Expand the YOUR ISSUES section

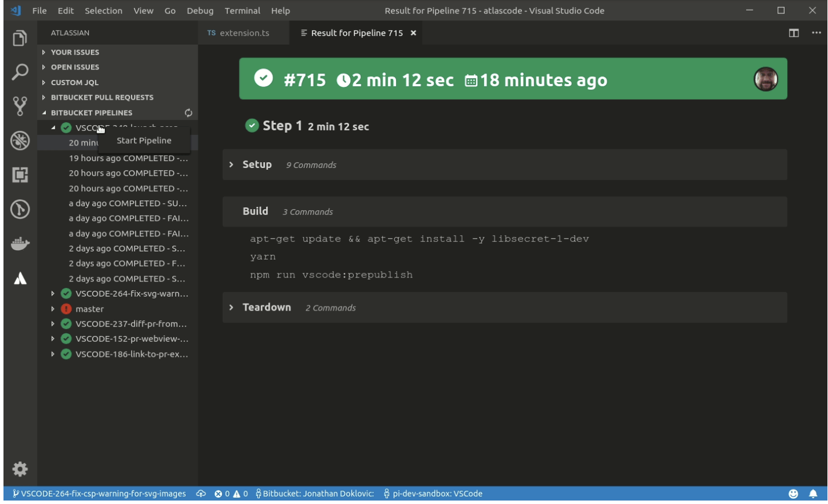coord(118,52)
